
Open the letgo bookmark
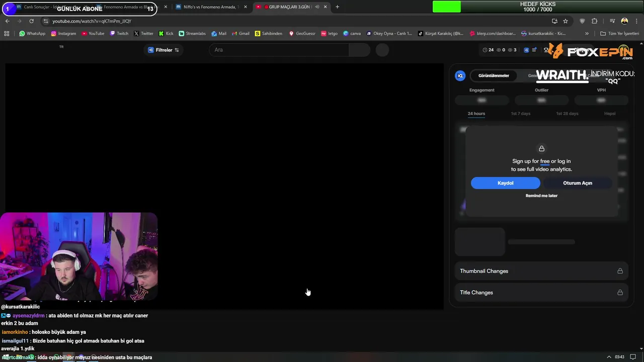329,34
